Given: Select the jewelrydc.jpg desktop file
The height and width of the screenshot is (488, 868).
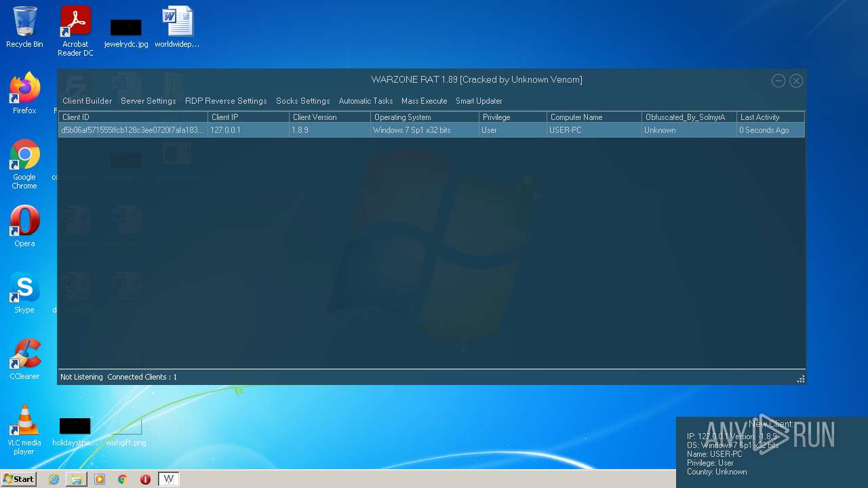Looking at the screenshot, I should (126, 33).
